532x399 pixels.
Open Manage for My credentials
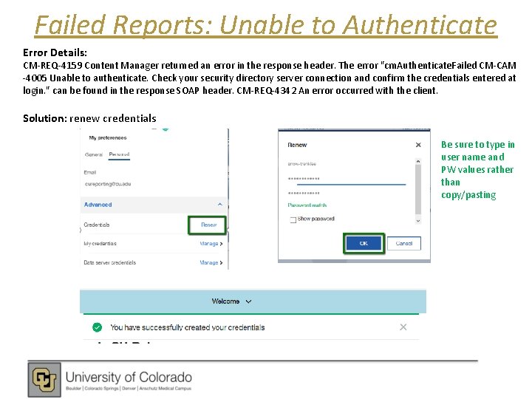(x=211, y=244)
